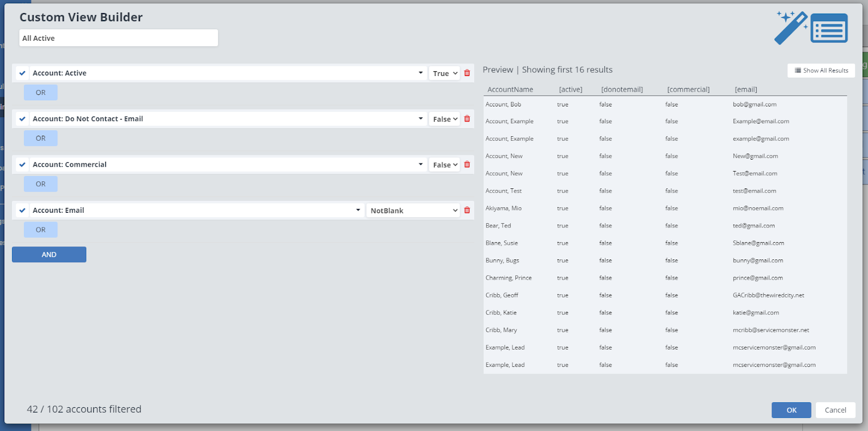Click the AND button

(x=49, y=255)
